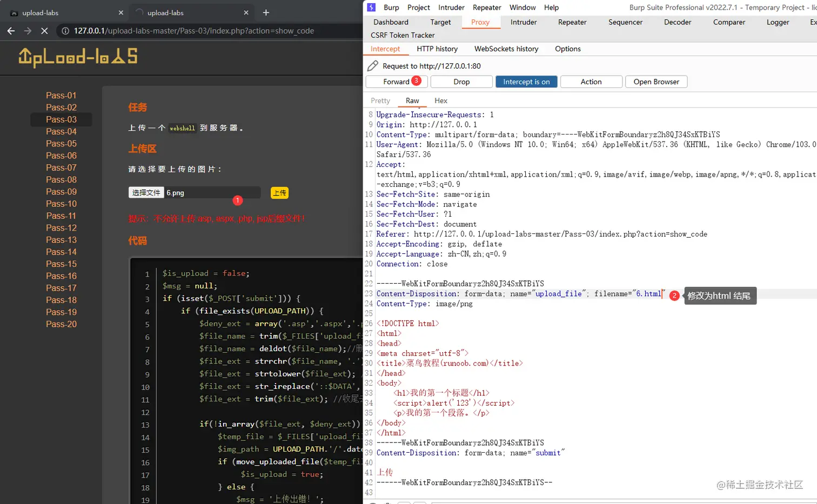Open the Pass-20 link
Screen dimensions: 817x504
(x=61, y=324)
